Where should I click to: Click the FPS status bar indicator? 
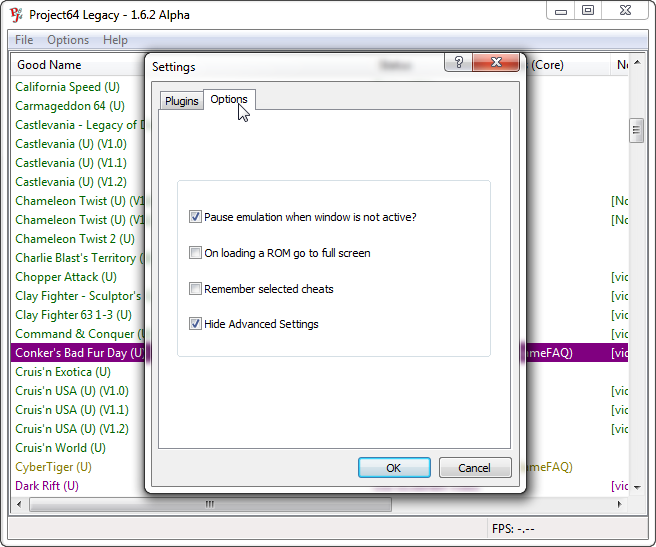click(x=513, y=529)
